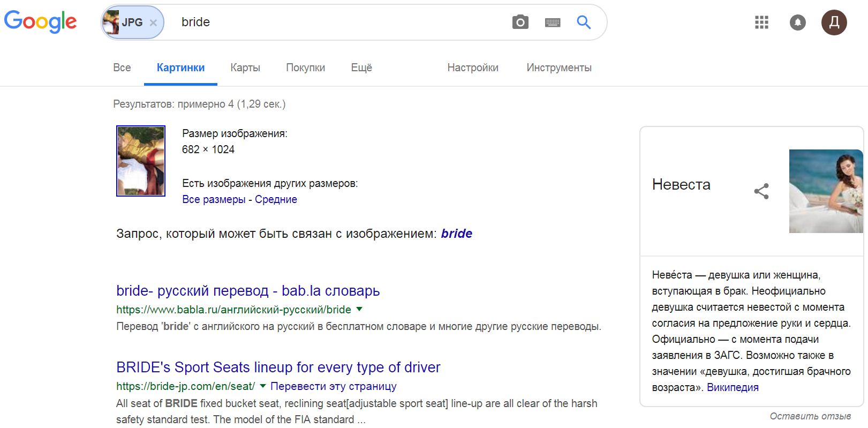Click the camera search-by-image icon
Screen dimensions: 868x428
(520, 22)
